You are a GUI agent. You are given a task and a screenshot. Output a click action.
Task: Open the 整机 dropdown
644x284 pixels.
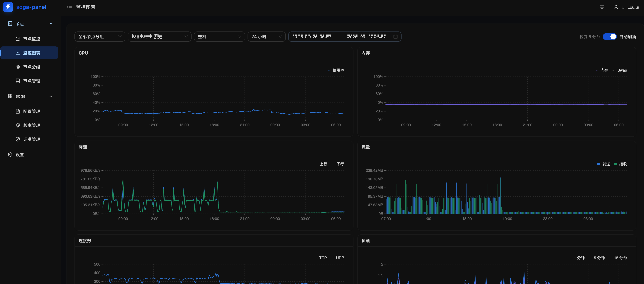[219, 37]
